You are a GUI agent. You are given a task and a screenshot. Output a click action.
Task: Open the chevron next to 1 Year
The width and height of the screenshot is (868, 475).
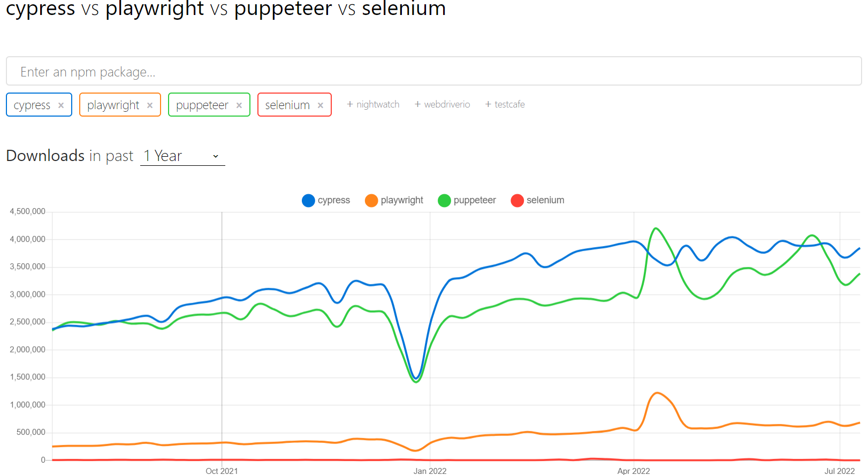pos(216,156)
